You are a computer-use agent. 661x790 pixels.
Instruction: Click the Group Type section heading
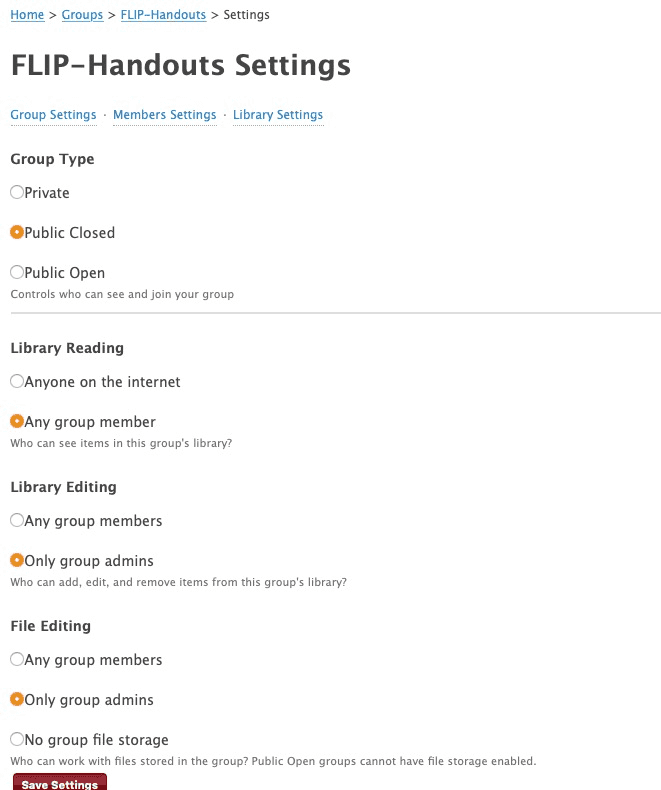tap(52, 159)
